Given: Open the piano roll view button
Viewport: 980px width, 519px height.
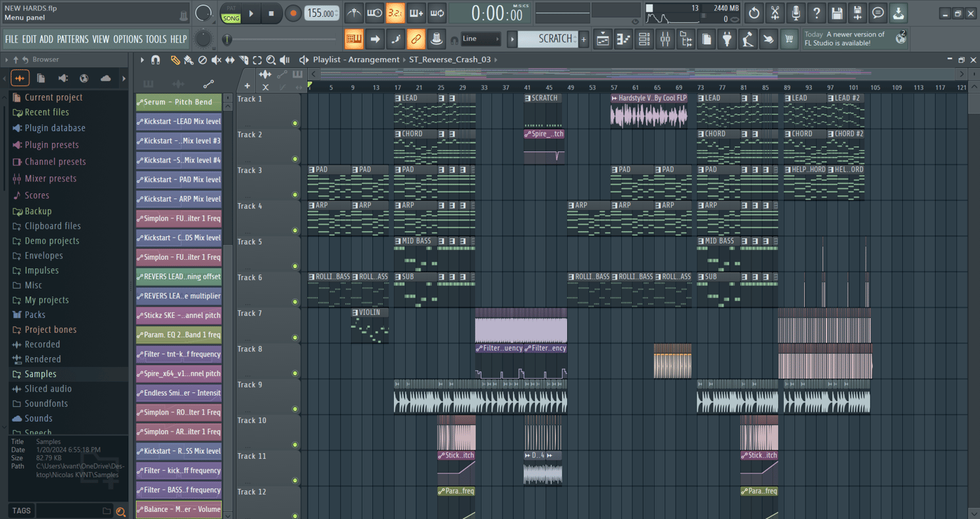Looking at the screenshot, I should point(623,39).
